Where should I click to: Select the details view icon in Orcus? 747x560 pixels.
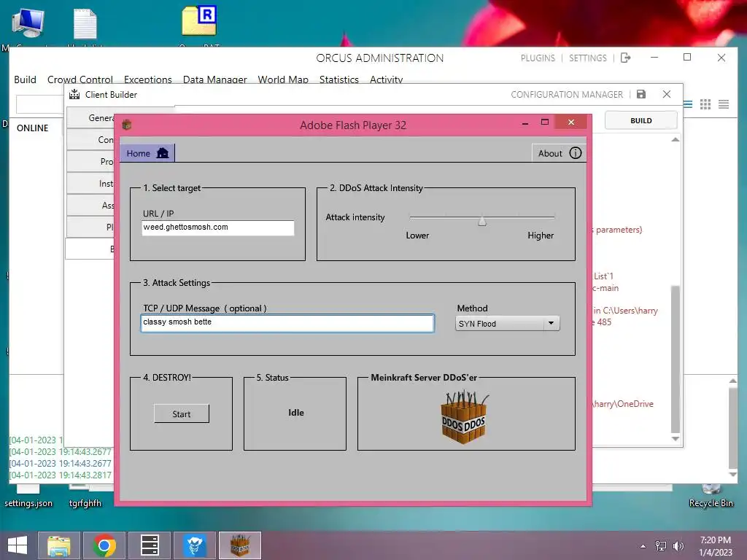point(688,104)
